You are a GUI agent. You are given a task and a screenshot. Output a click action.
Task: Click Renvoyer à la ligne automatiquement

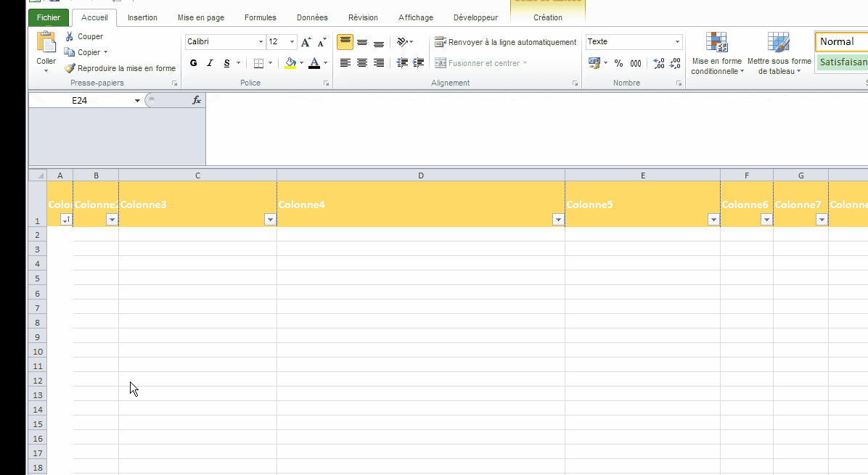(506, 42)
